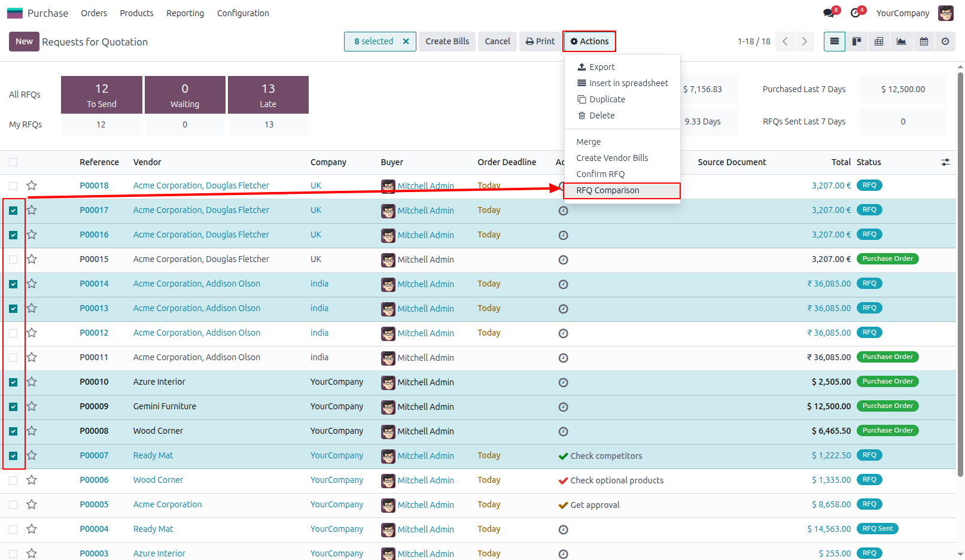965x560 pixels.
Task: Toggle the select-all header checkbox
Action: coord(13,162)
